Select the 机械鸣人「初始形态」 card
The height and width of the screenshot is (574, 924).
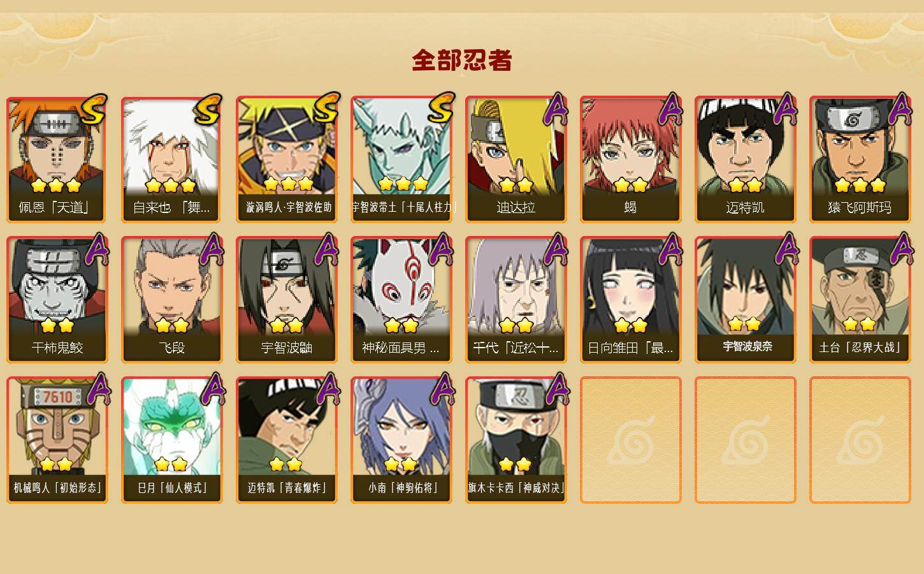57,440
